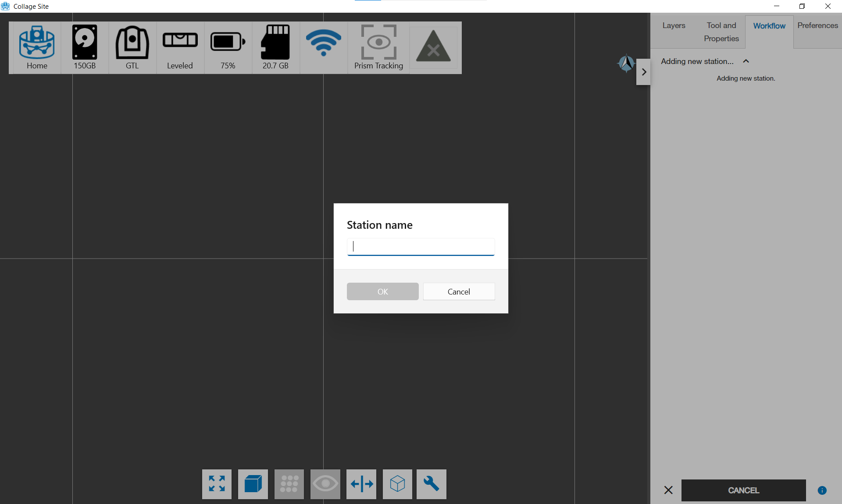Click Cancel in Station name dialog

pyautogui.click(x=459, y=291)
